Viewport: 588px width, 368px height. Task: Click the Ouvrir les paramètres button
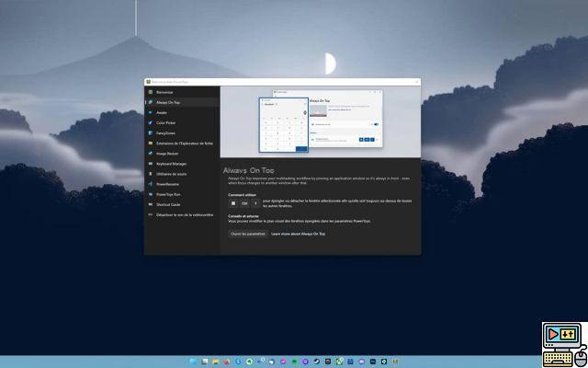point(248,234)
